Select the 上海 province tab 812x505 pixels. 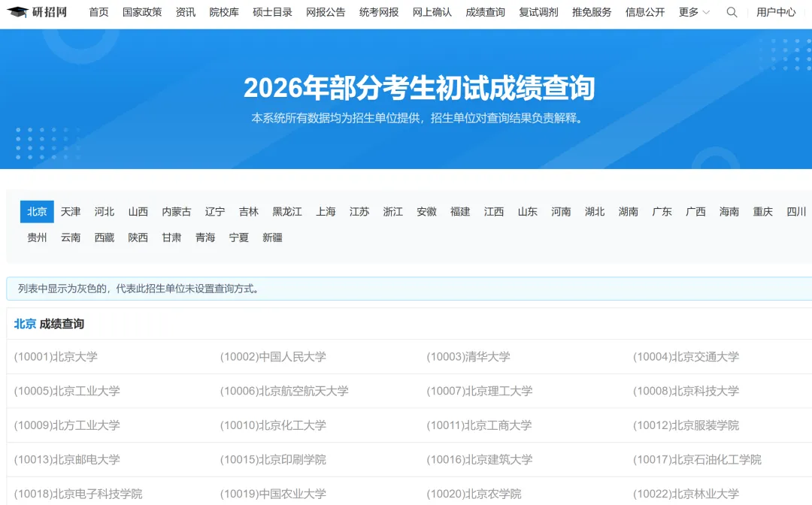[326, 212]
